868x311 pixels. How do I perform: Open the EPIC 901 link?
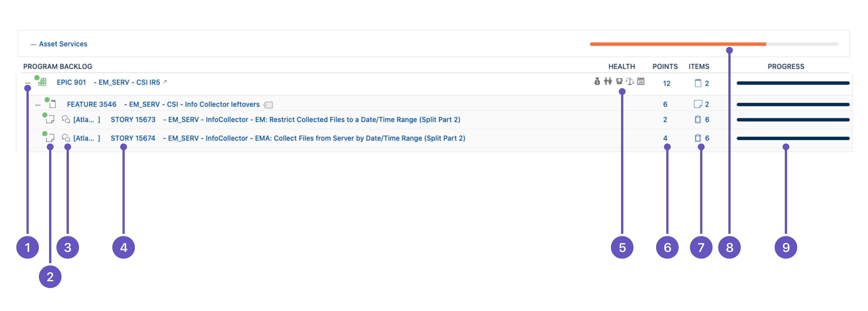[71, 83]
